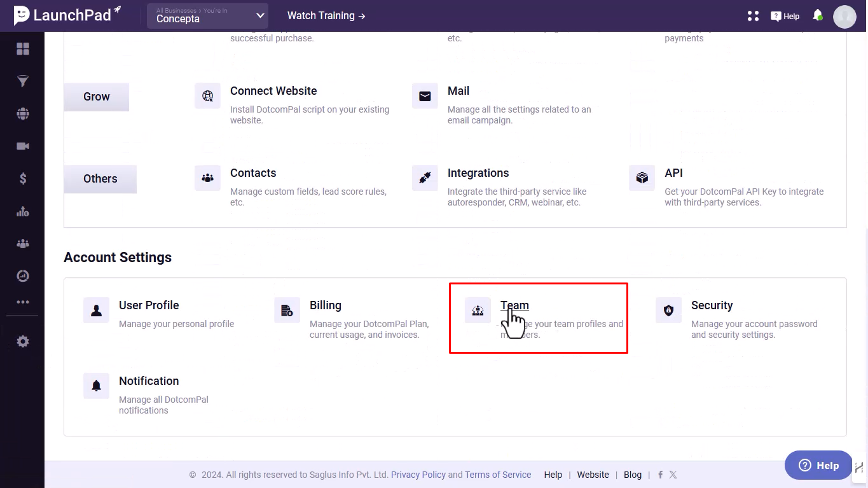Select the Others category tab
The height and width of the screenshot is (488, 868).
100,179
